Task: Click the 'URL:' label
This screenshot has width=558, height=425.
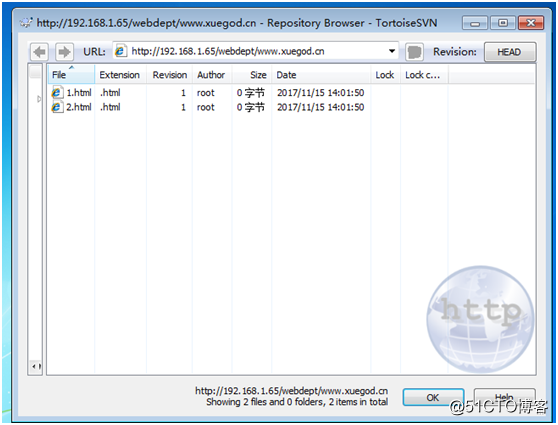Action: pyautogui.click(x=94, y=52)
